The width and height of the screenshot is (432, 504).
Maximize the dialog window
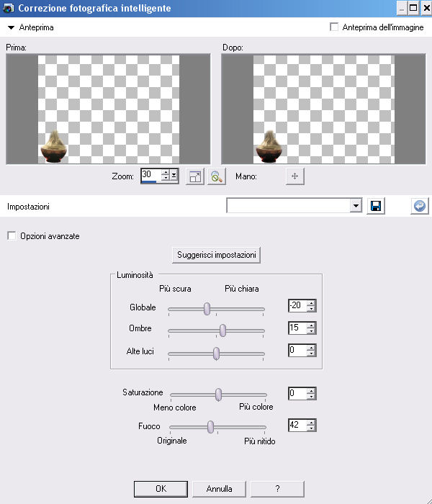pyautogui.click(x=413, y=8)
